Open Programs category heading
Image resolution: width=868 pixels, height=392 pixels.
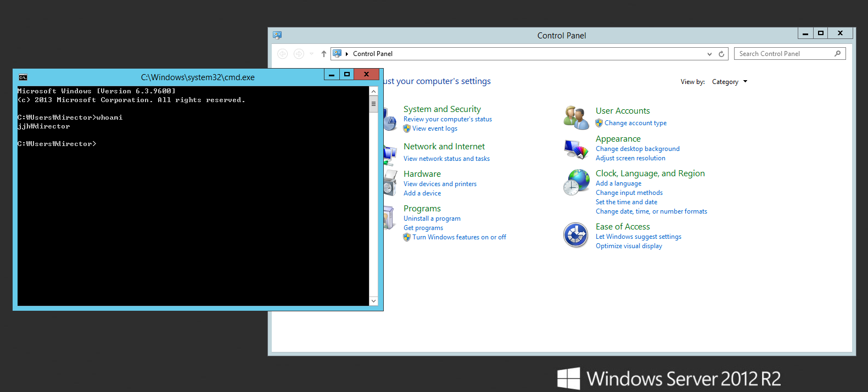(x=422, y=209)
